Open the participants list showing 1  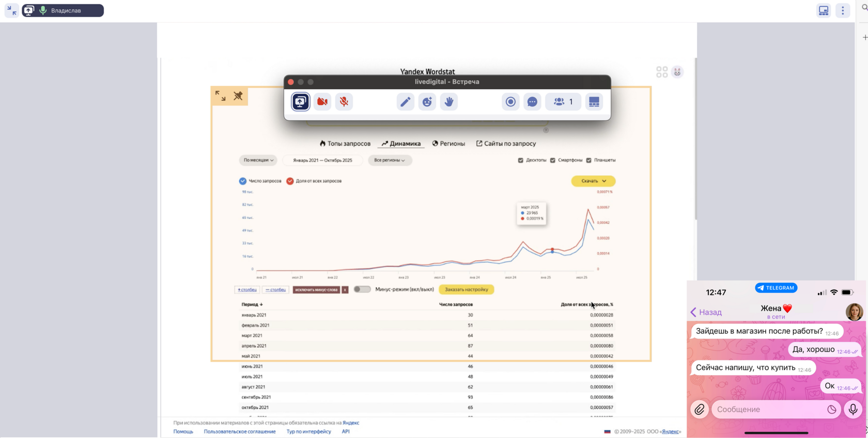coord(563,102)
